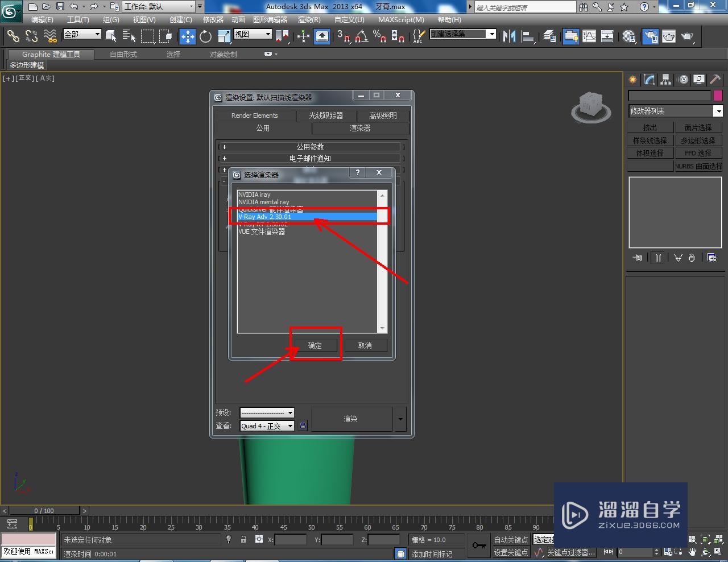Click 确定 to confirm renderer choice
Screen dimensions: 728x562
315,345
